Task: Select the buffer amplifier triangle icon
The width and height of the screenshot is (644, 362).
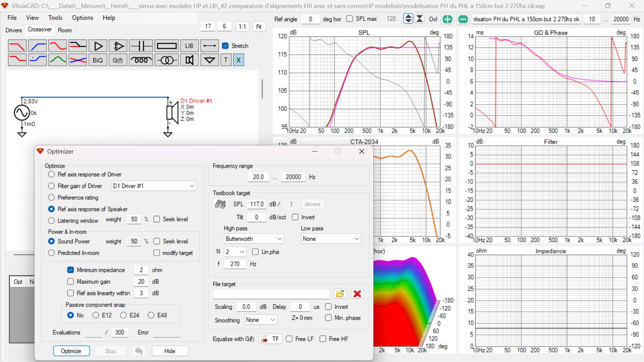Action: (98, 46)
